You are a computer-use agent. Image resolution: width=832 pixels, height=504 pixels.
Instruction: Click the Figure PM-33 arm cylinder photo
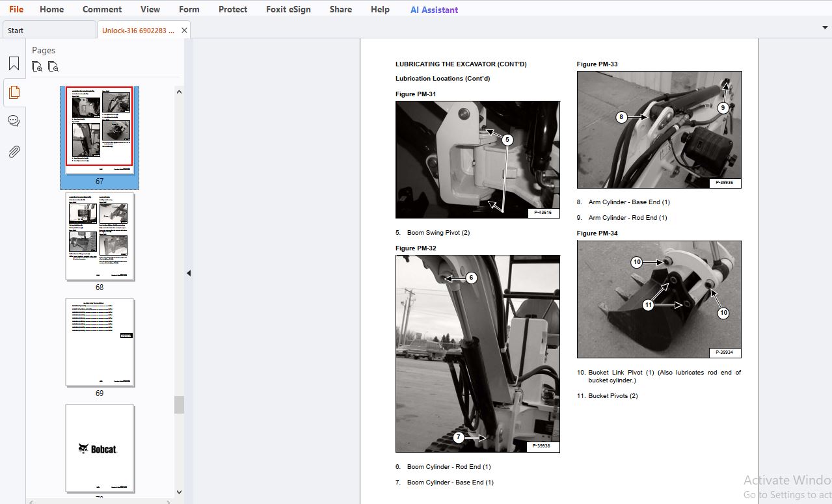pyautogui.click(x=659, y=130)
